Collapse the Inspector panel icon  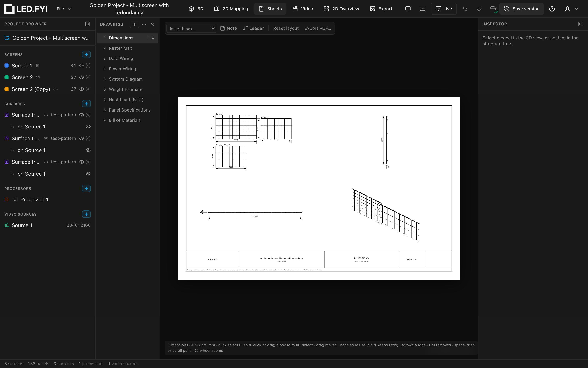580,24
